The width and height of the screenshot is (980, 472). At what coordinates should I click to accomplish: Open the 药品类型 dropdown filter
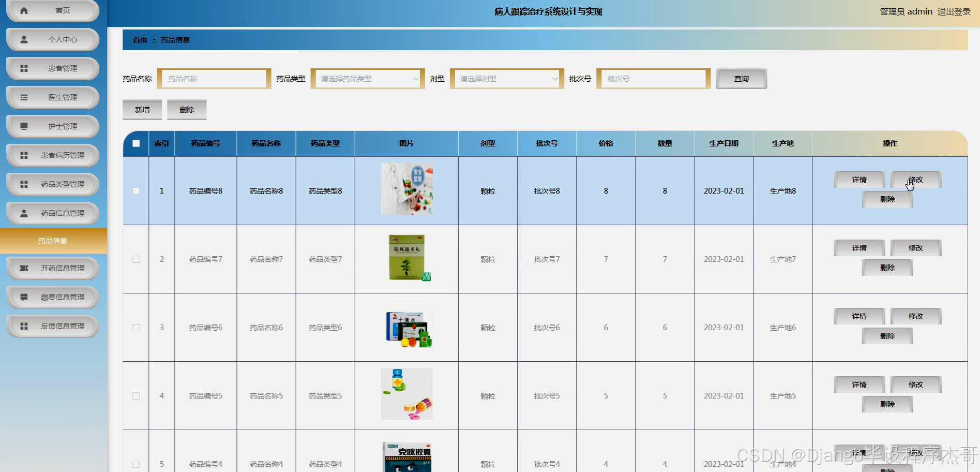368,79
